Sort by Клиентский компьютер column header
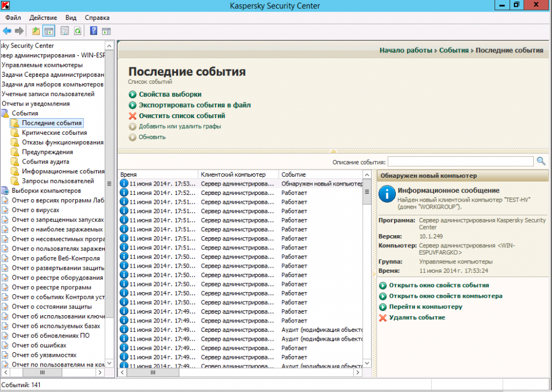This screenshot has width=552, height=392. coord(237,174)
